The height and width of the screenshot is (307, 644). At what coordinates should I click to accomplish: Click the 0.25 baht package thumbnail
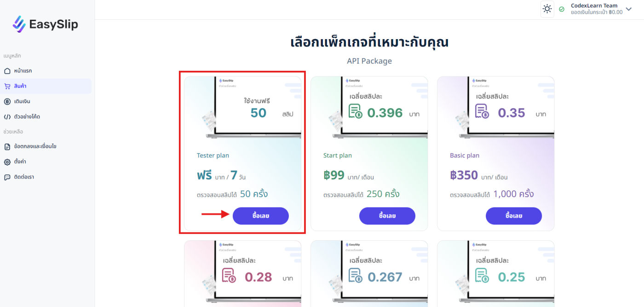495,273
